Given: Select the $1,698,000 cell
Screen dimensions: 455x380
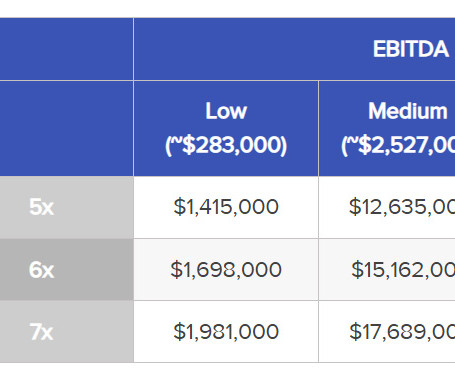Looking at the screenshot, I should coord(226,269).
